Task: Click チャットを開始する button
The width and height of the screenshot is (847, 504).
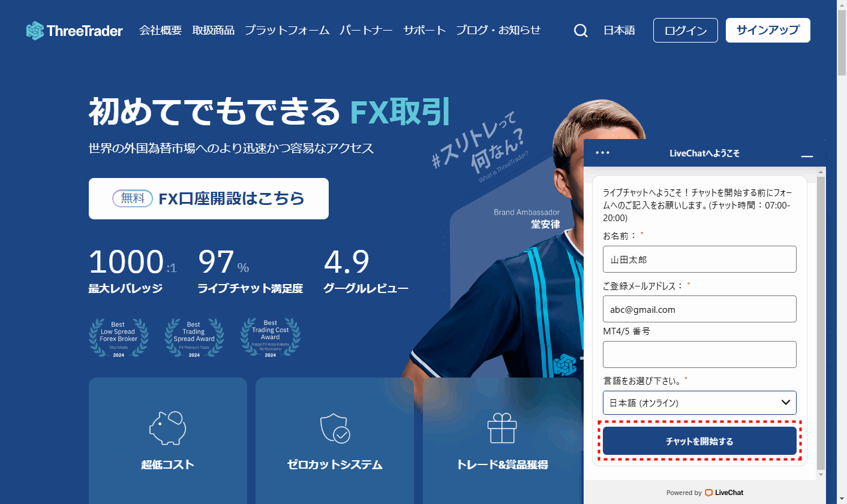Action: 699,441
